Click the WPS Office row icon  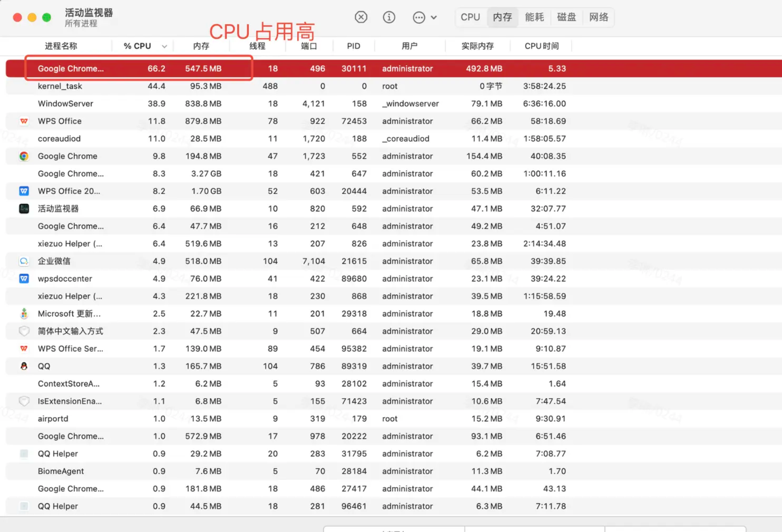pos(24,121)
